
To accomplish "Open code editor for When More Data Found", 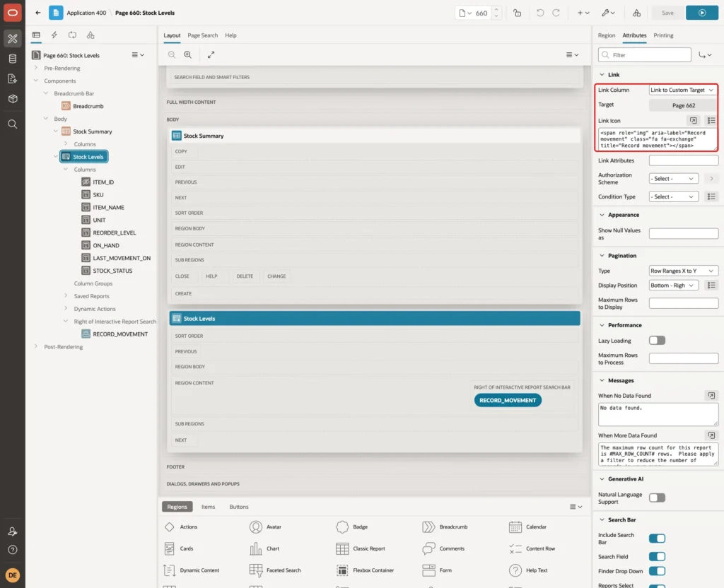I will tap(711, 435).
